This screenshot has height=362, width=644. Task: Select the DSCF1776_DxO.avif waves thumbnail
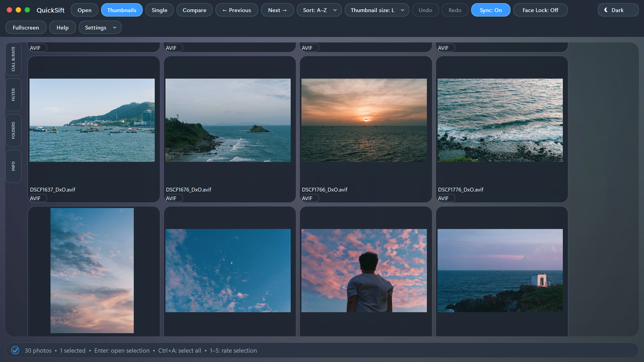click(500, 120)
